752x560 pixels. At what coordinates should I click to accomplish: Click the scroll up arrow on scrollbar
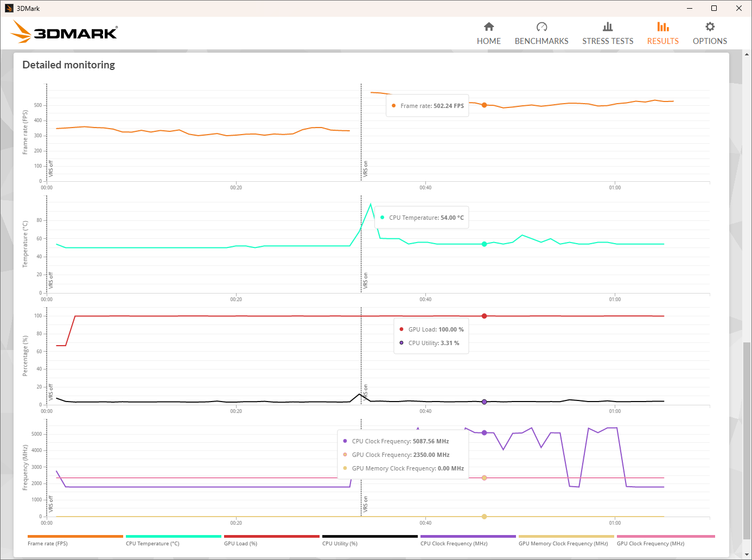pos(747,54)
